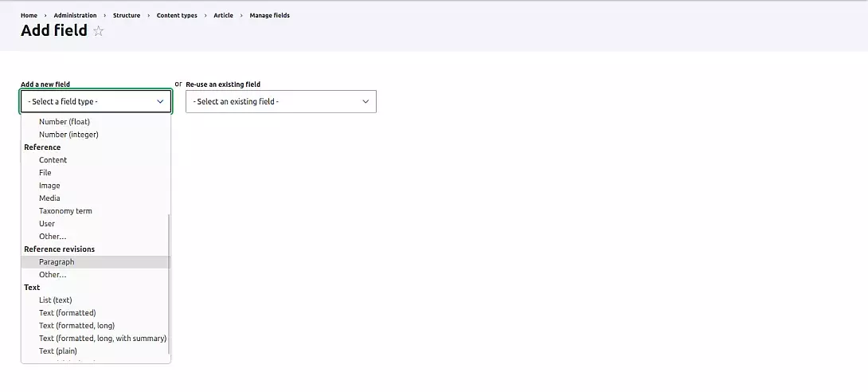
Task: Select Taxonomy term field type
Action: tap(65, 211)
